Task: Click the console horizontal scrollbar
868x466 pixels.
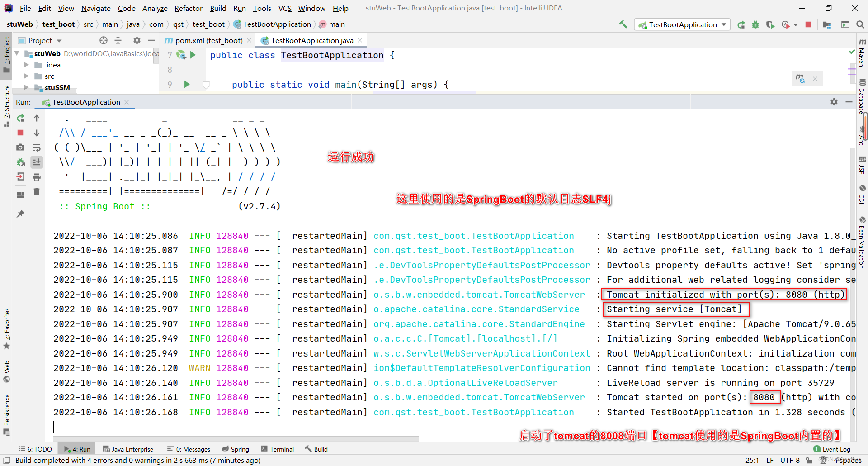Action: point(236,438)
